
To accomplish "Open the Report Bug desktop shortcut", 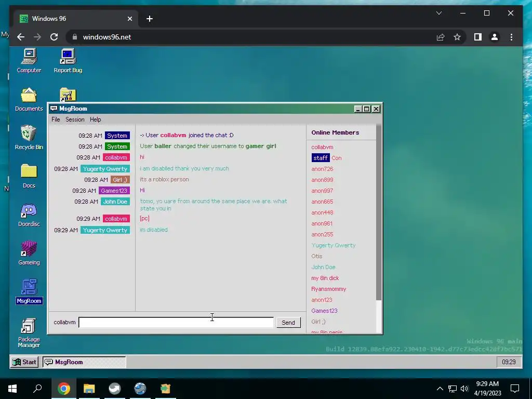I will (x=68, y=61).
